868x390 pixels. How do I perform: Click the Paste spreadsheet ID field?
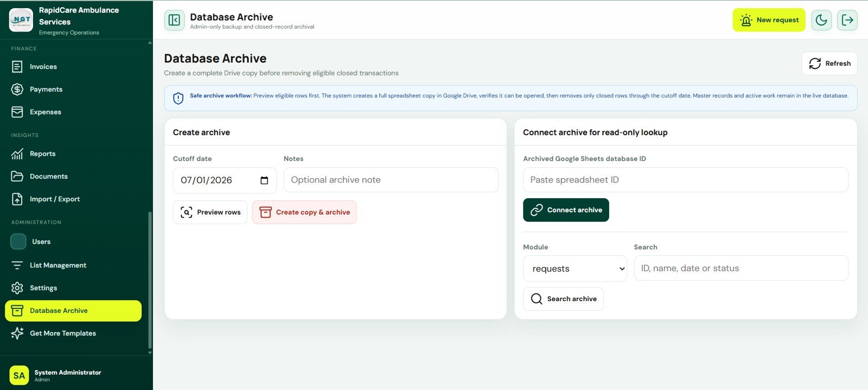click(685, 180)
